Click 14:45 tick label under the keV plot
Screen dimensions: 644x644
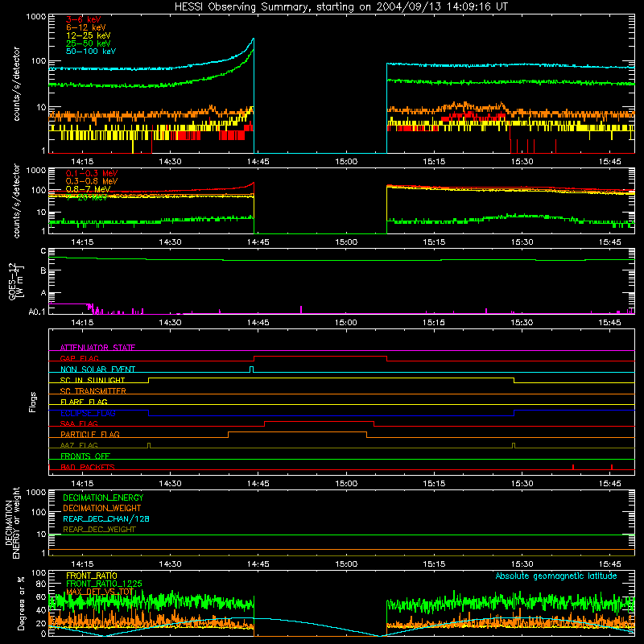(258, 162)
